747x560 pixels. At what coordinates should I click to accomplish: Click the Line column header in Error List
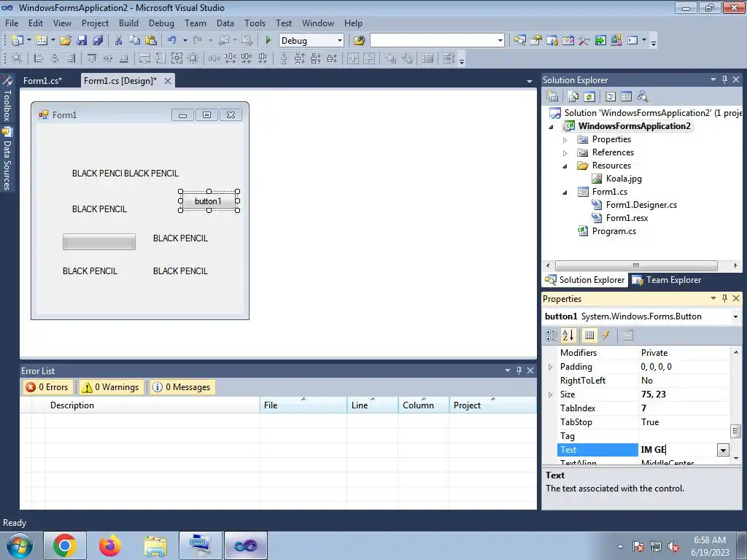click(x=373, y=405)
